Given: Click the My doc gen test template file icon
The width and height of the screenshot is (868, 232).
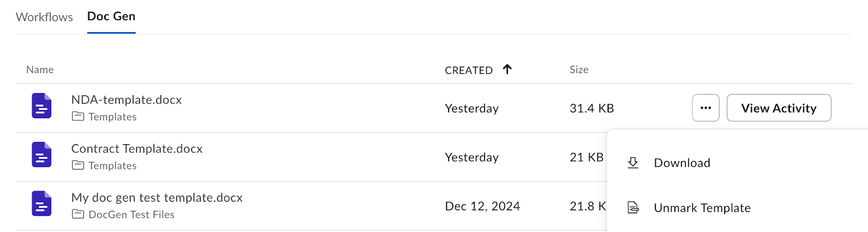Looking at the screenshot, I should pyautogui.click(x=42, y=203).
